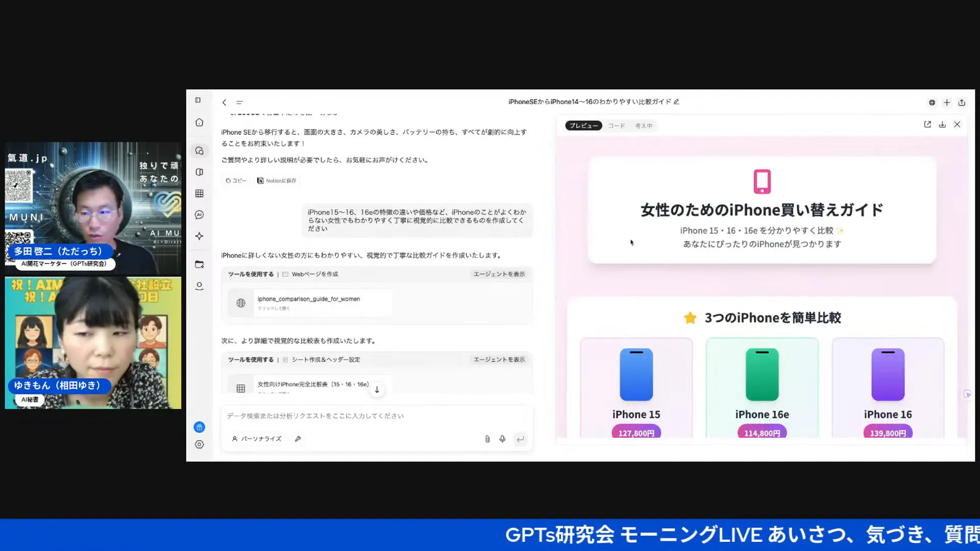
Task: Jump to latest message with down arrow
Action: point(377,390)
